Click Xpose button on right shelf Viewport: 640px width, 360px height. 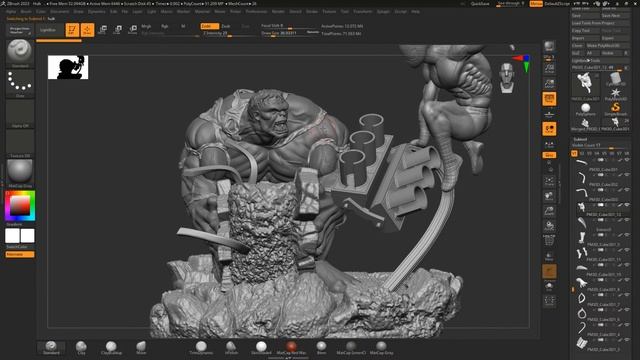tap(549, 301)
